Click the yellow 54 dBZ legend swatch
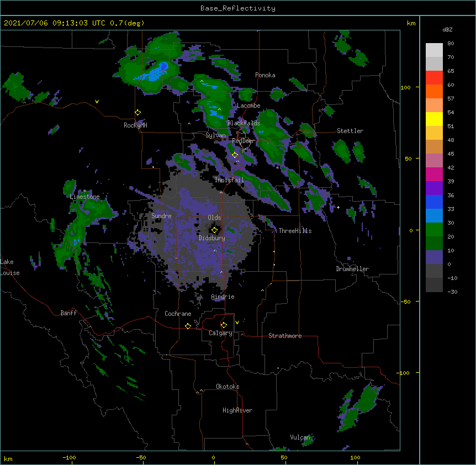This screenshot has width=476, height=465. click(434, 119)
